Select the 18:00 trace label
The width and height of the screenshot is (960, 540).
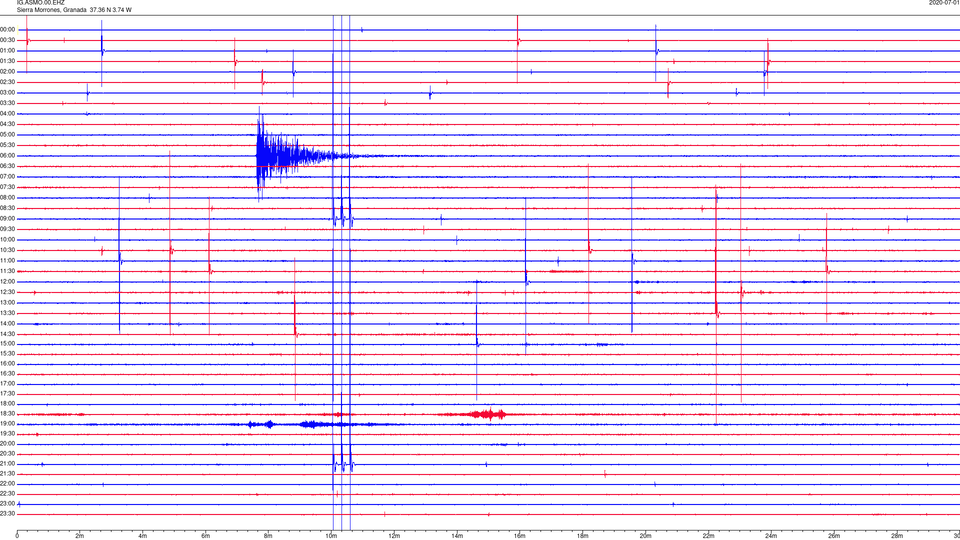(8, 404)
